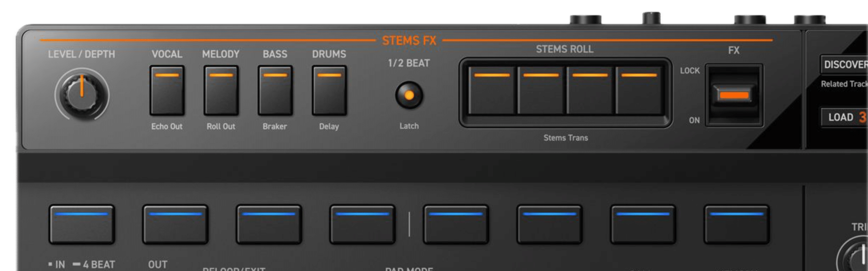
Task: Click the Related Tracks label
Action: click(x=845, y=84)
